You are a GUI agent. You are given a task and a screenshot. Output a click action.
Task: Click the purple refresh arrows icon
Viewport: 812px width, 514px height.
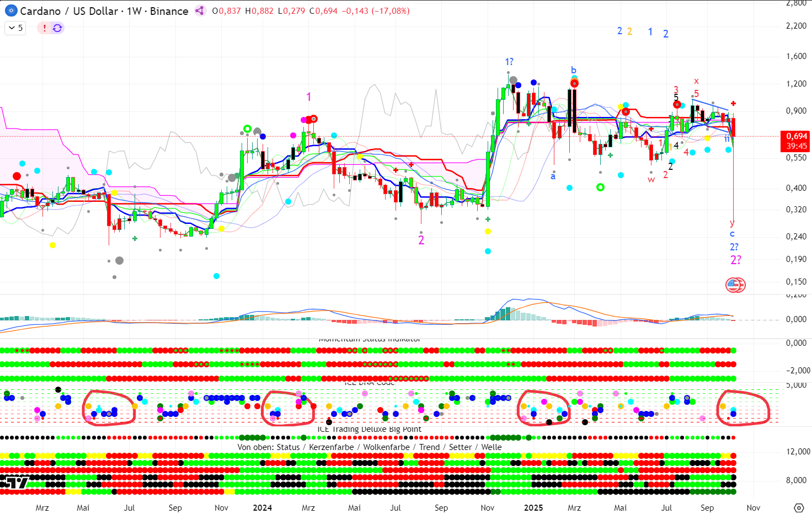point(57,28)
